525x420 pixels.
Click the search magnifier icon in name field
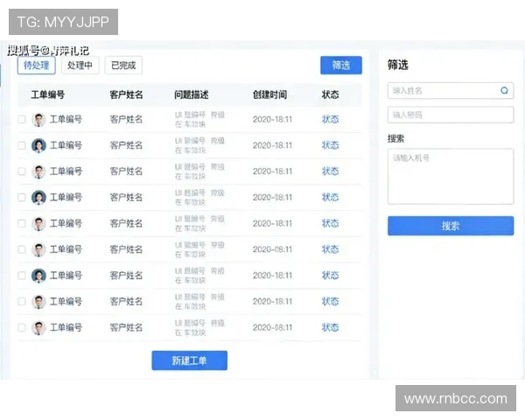pos(504,90)
